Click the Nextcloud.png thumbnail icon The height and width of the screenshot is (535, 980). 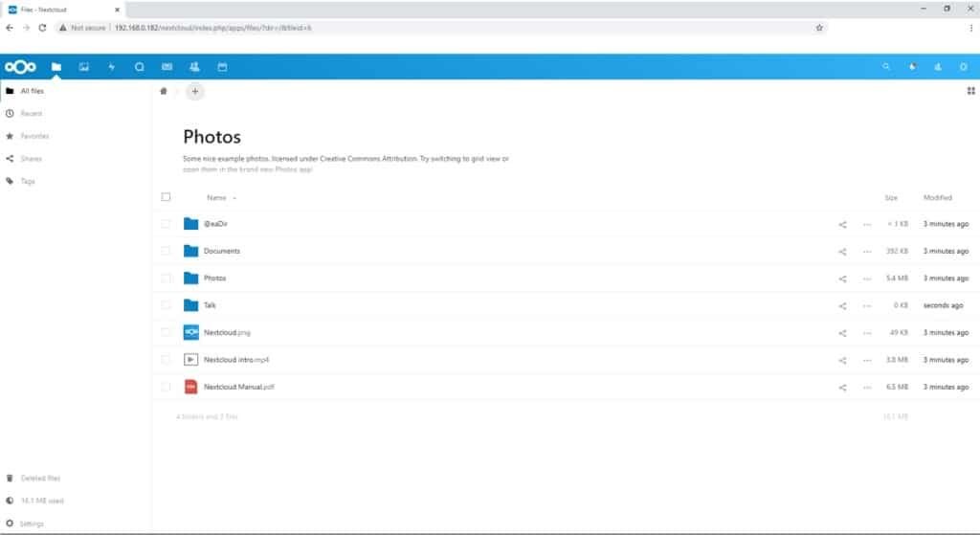pos(190,332)
